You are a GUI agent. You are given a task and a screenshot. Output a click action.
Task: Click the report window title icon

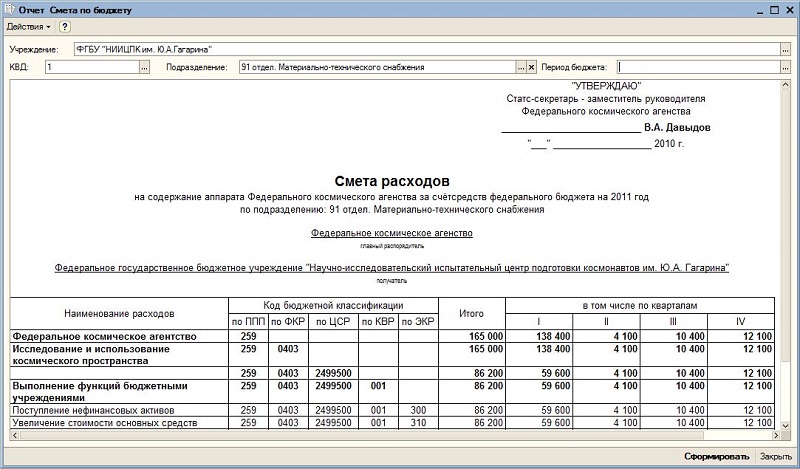[x=9, y=8]
